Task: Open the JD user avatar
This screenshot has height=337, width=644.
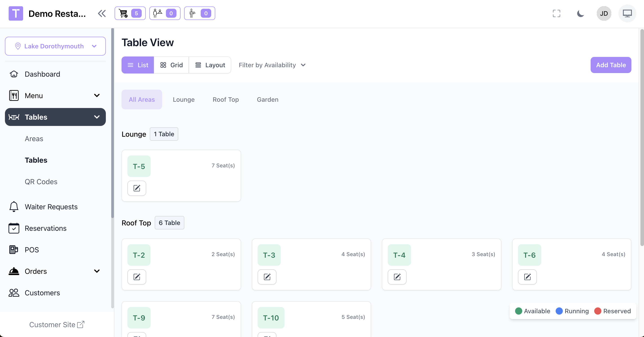Action: (604, 13)
